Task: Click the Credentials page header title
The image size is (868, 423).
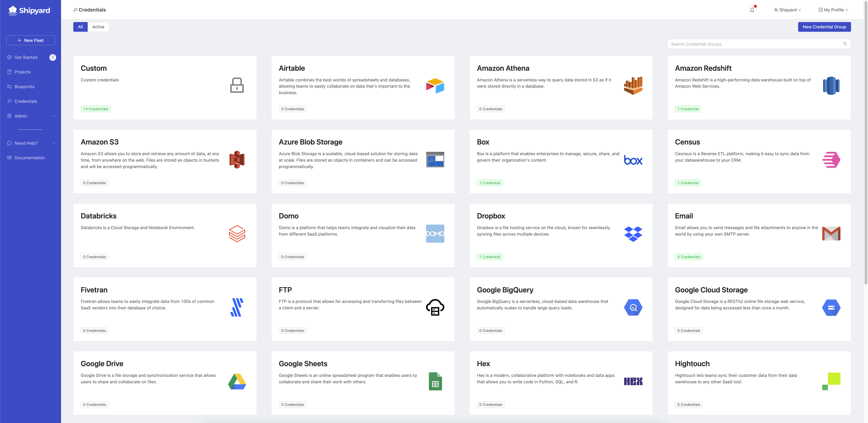Action: pos(92,10)
